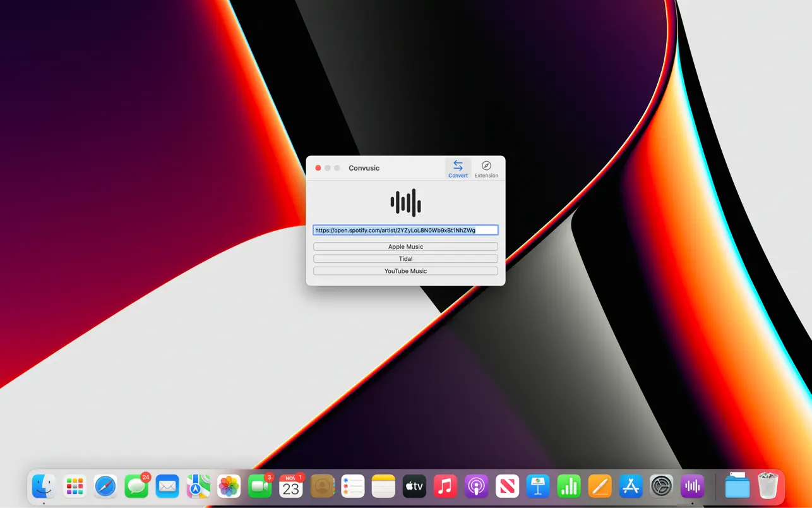Open Calendar showing Nov 23

291,487
